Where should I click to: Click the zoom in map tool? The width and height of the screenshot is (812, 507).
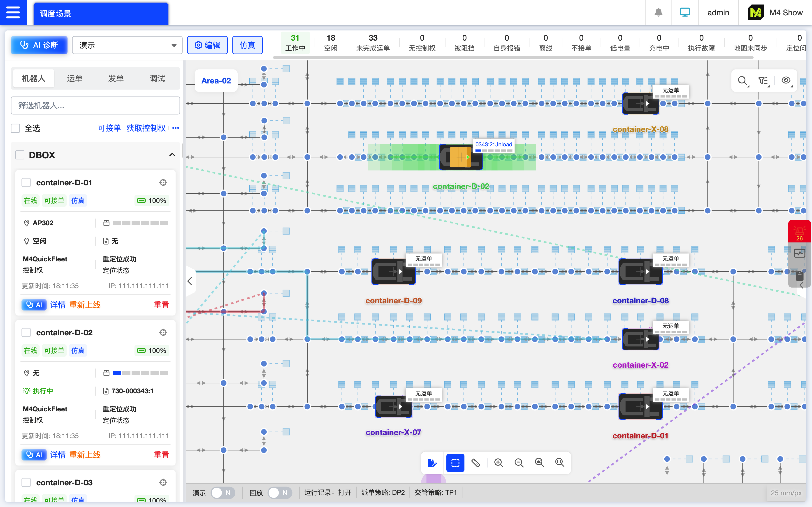point(499,463)
